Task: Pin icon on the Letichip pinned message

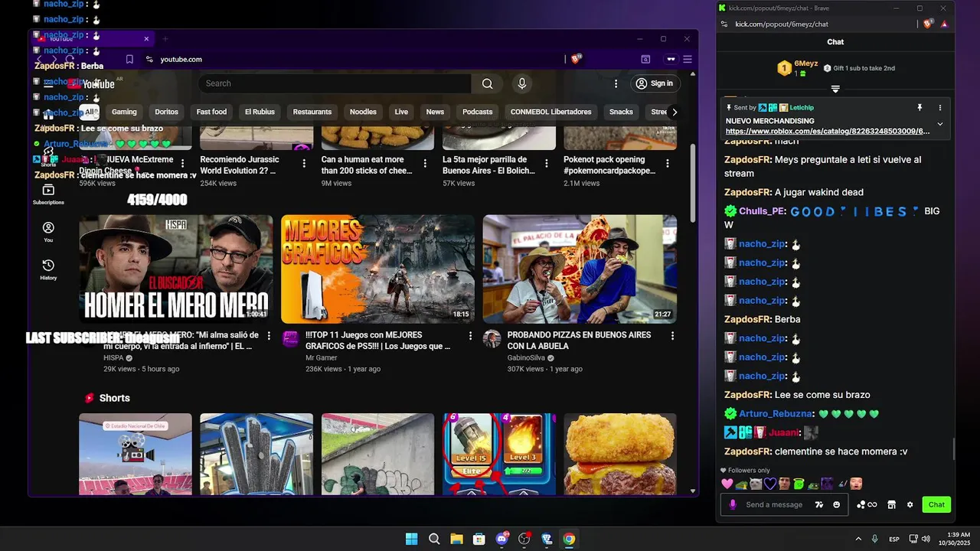Action: (x=920, y=108)
